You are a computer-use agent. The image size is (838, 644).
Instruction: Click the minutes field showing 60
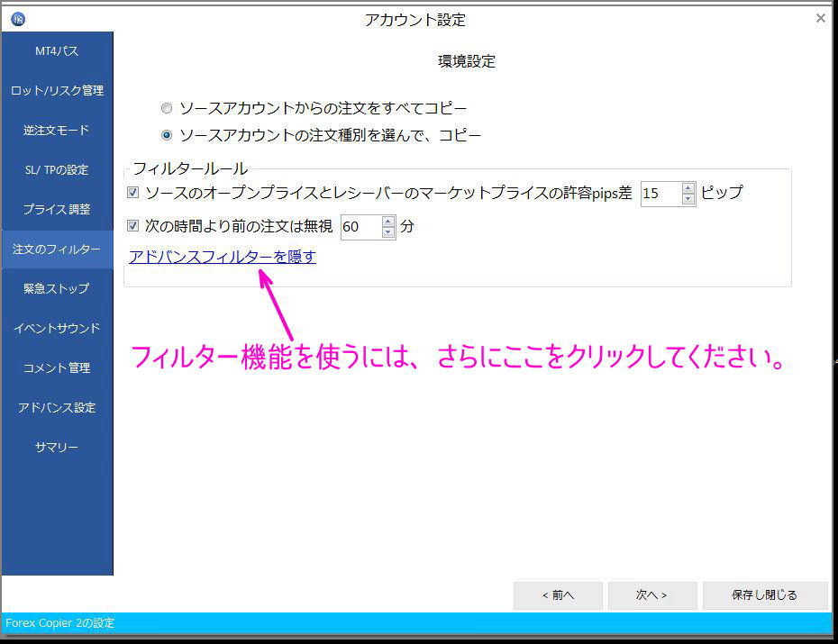tap(360, 227)
